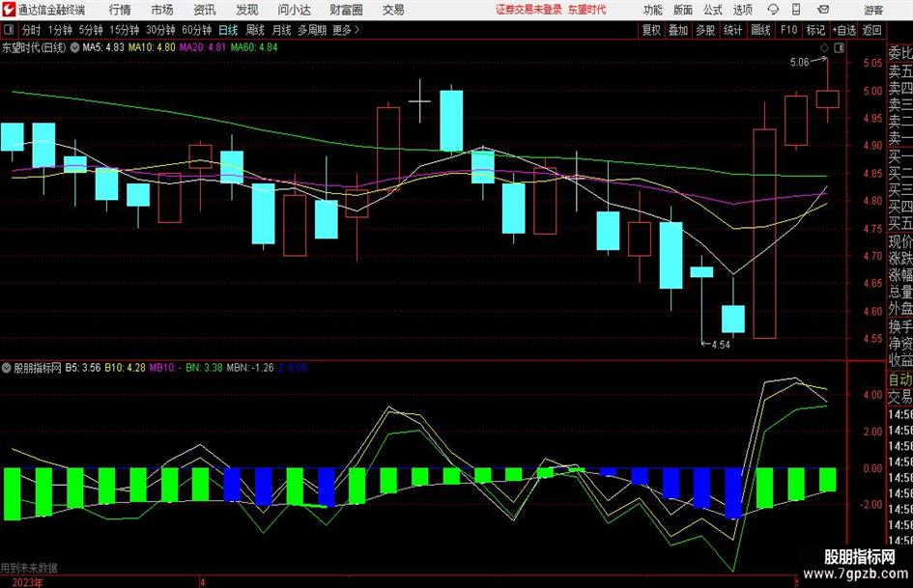Switch to the 5分钟 period
The height and width of the screenshot is (588, 913).
91,30
